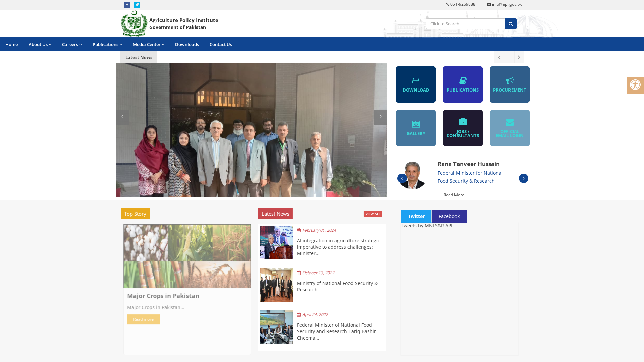This screenshot has height=362, width=644.
Task: Switch to the Facebook tab
Action: pyautogui.click(x=449, y=216)
